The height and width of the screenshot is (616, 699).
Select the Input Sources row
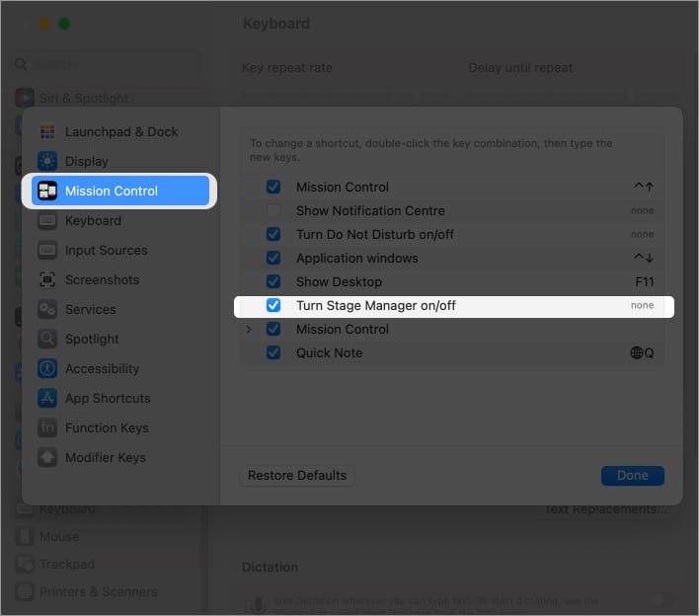click(120, 250)
